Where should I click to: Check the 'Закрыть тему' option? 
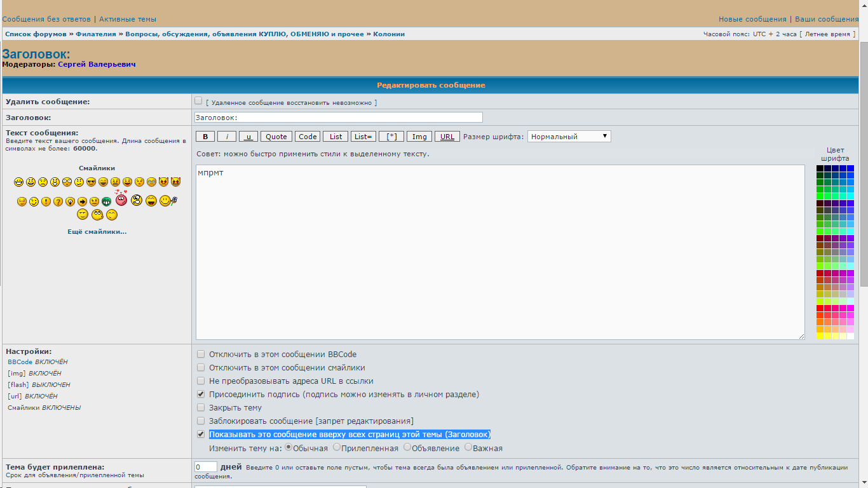pos(201,407)
